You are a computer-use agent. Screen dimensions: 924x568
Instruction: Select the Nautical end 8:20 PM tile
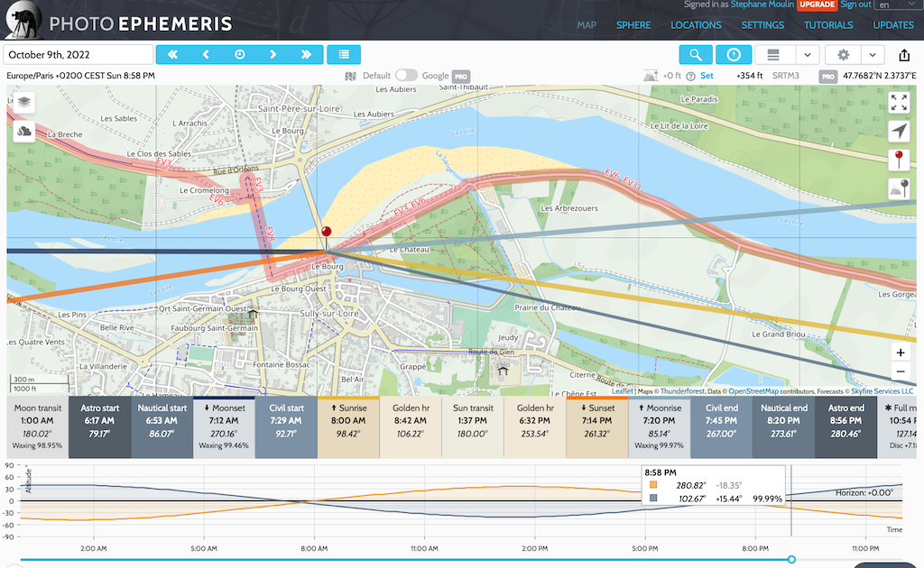coord(784,427)
